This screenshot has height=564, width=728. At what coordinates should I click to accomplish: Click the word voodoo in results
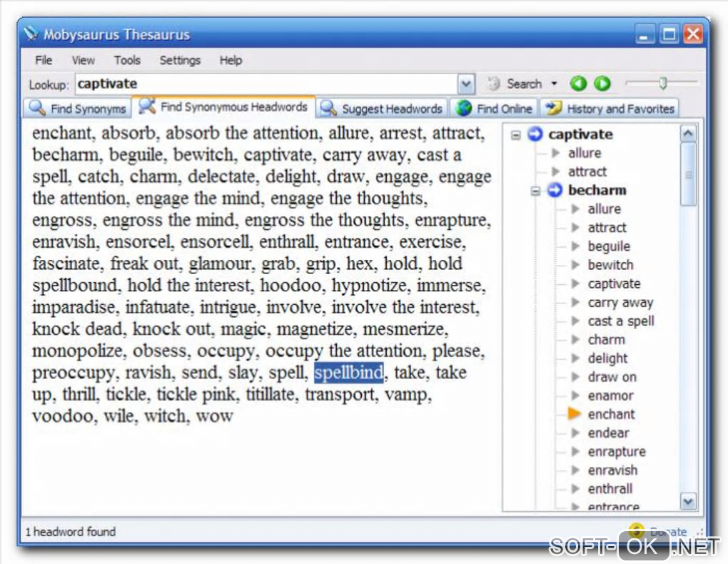click(64, 416)
